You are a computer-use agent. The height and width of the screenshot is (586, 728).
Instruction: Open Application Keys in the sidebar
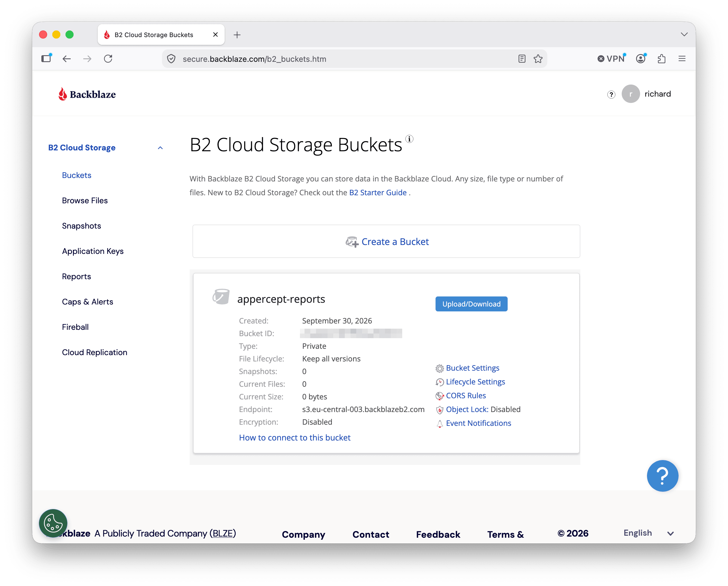pyautogui.click(x=93, y=251)
